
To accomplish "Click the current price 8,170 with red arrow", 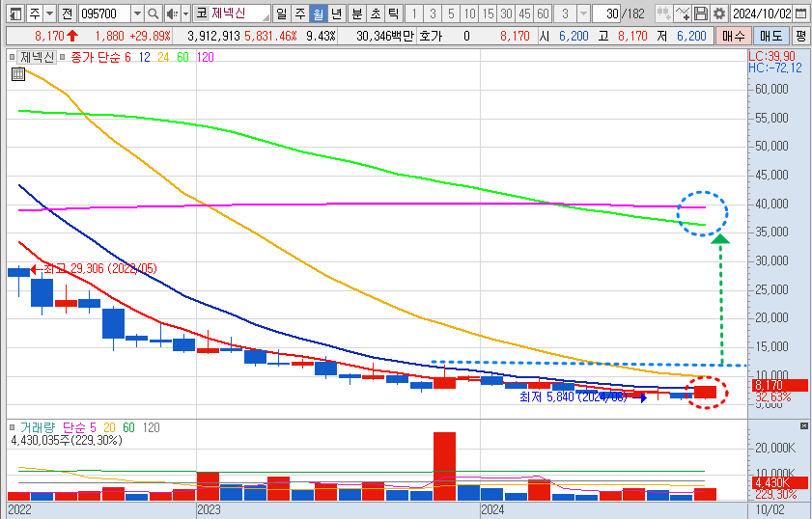I will (56, 36).
